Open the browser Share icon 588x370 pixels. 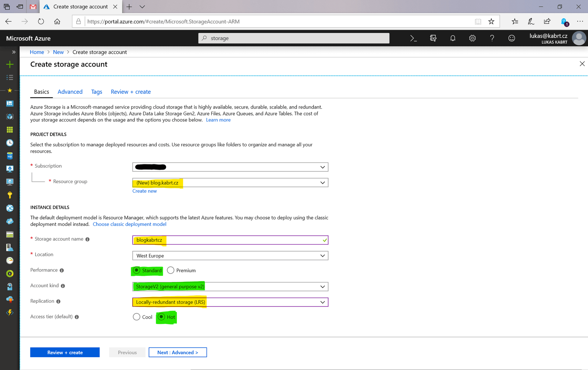point(547,21)
